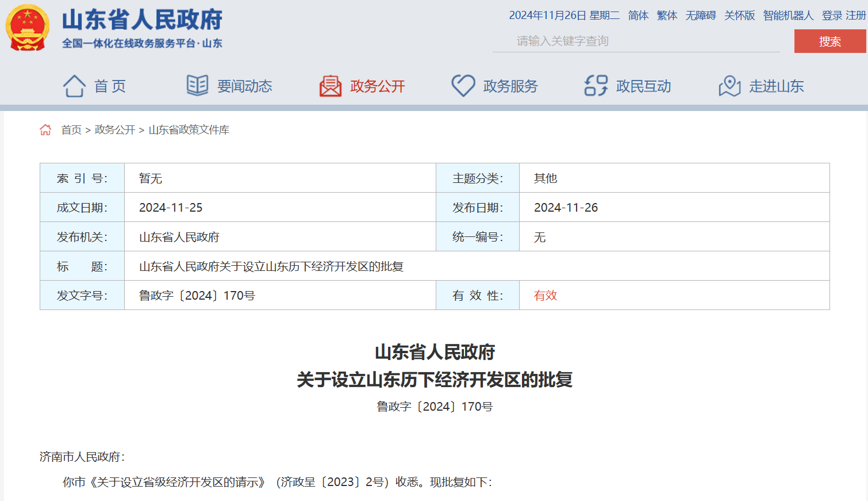The height and width of the screenshot is (501, 868).
Task: Click the 发布机关 label cell
Action: click(x=82, y=237)
